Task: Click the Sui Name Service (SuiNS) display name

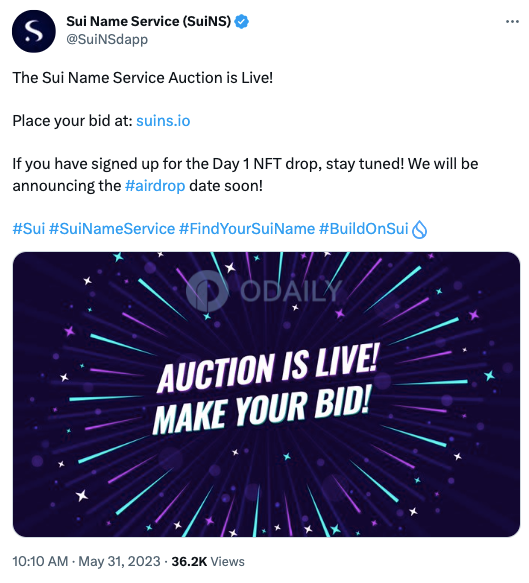Action: point(149,21)
